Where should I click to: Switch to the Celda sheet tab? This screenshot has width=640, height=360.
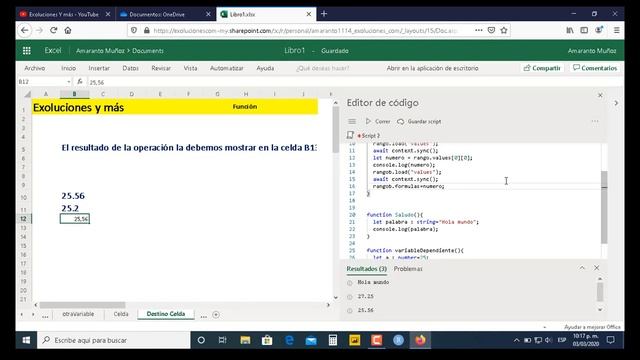coord(121,314)
